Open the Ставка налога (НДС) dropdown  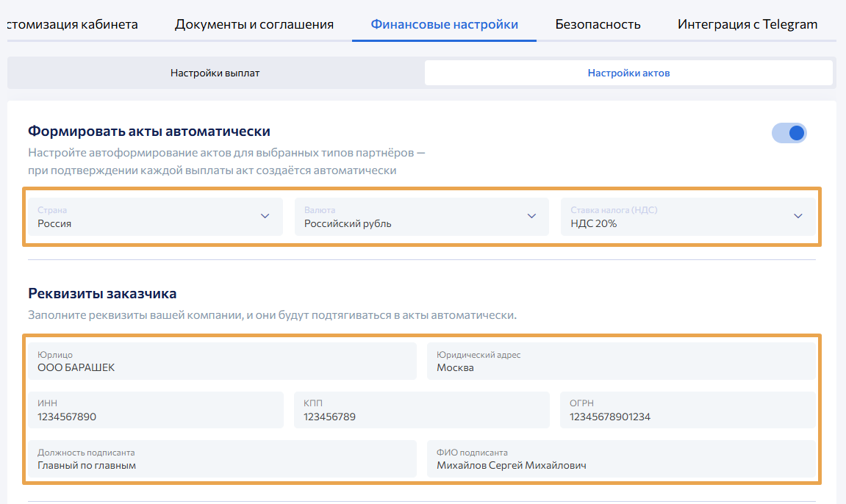click(687, 217)
